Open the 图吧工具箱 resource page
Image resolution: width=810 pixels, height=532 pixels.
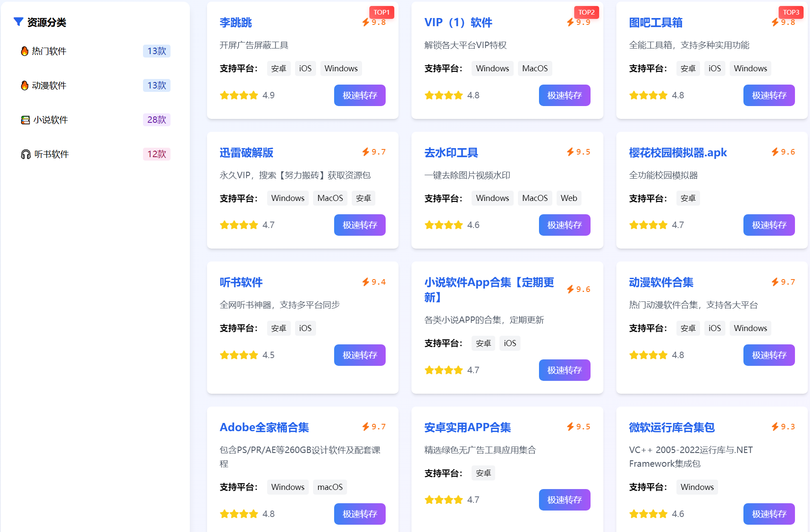tap(656, 22)
